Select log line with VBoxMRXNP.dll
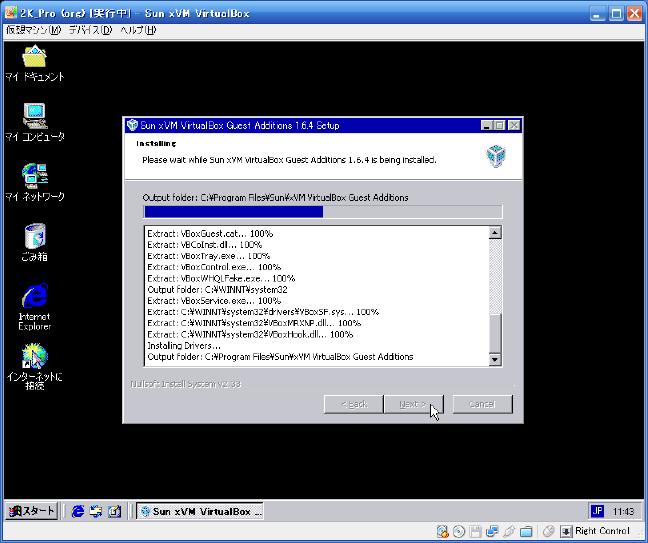The image size is (648, 543). [x=254, y=323]
